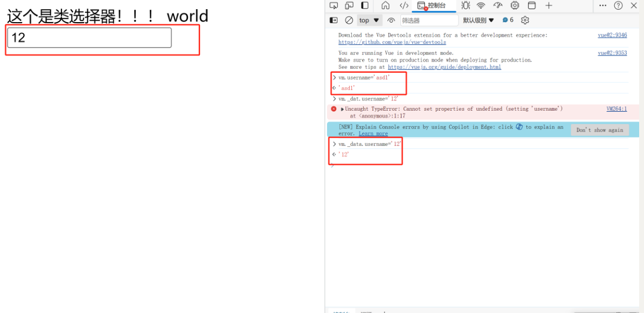Open the 6 issues counter
The image size is (644, 313).
[x=508, y=20]
